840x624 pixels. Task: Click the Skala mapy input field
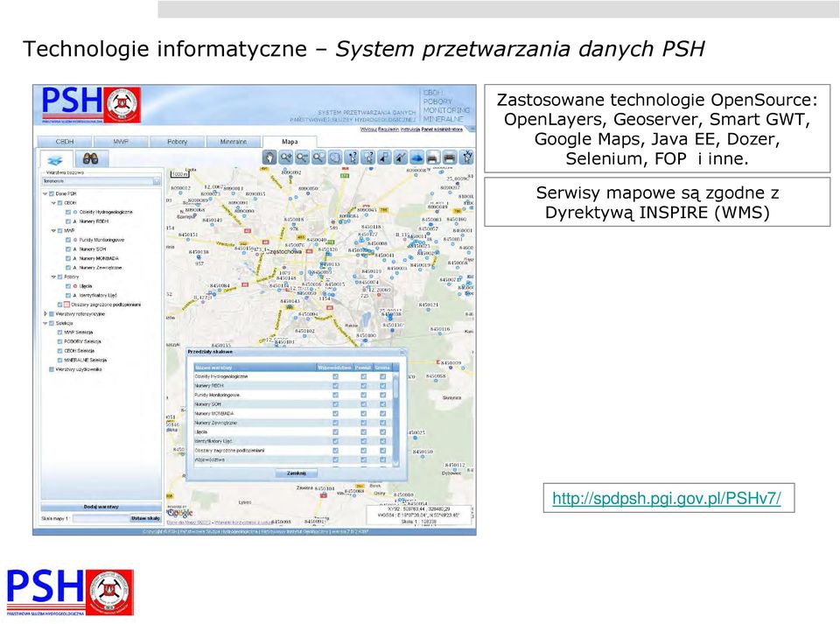point(101,518)
